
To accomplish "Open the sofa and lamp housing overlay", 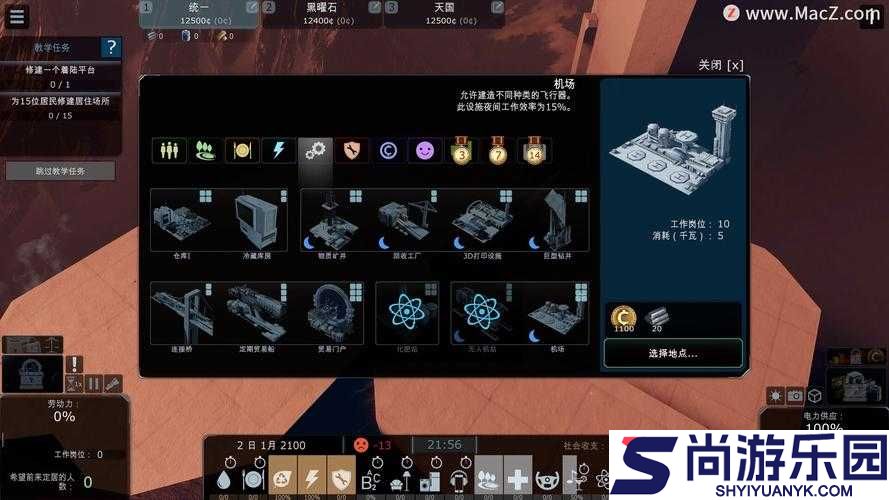I will click(400, 480).
